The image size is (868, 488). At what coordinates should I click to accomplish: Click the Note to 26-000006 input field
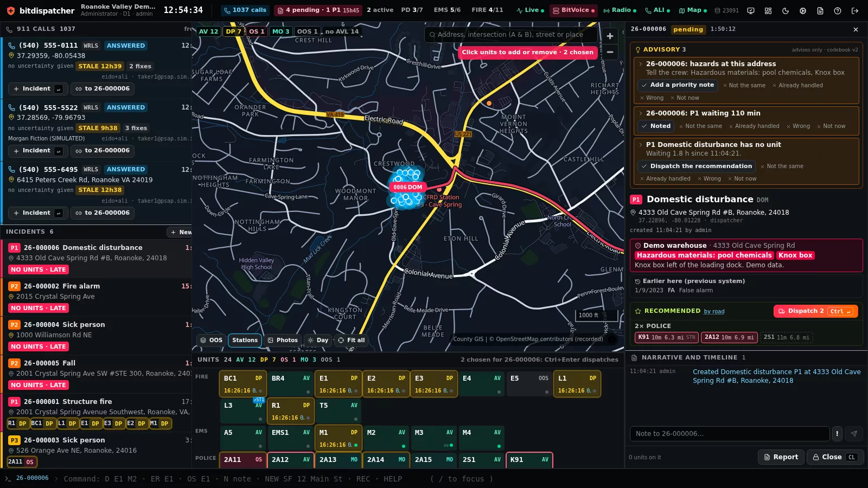click(730, 434)
